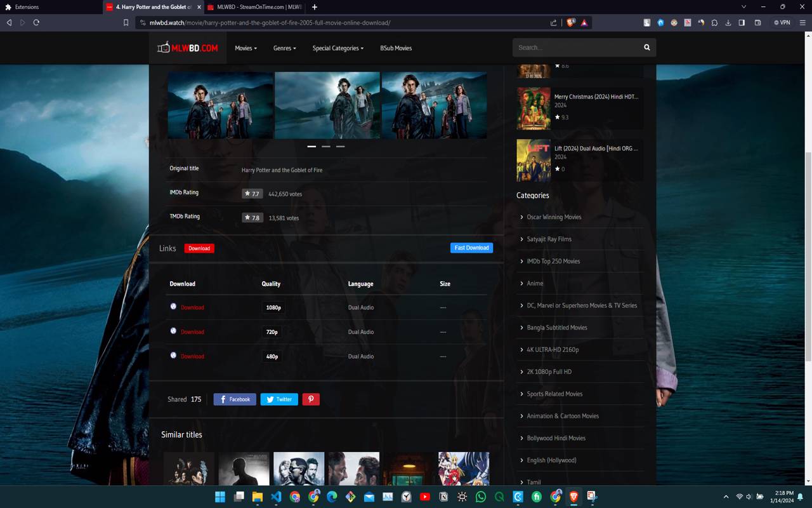This screenshot has height=508, width=812.
Task: Open YouTube app in taskbar
Action: pyautogui.click(x=425, y=497)
